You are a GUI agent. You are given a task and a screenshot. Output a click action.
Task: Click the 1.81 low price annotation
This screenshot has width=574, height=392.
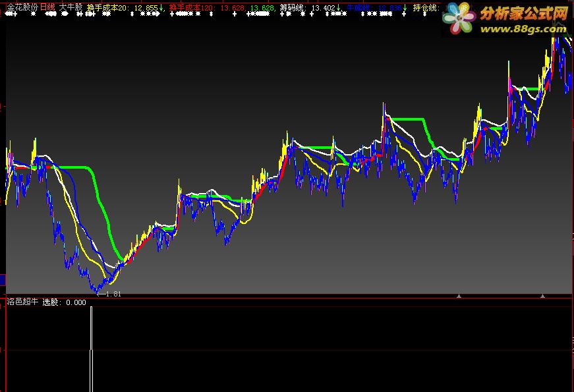[113, 294]
